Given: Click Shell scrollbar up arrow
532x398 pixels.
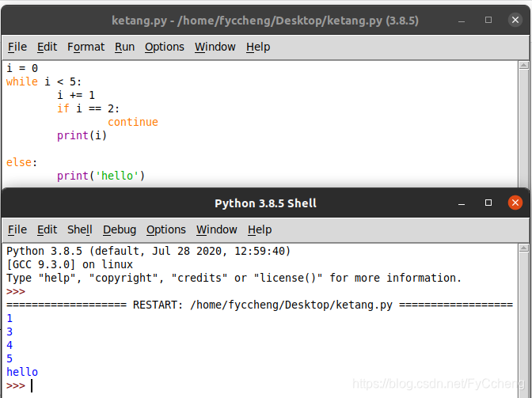Looking at the screenshot, I should (x=524, y=248).
